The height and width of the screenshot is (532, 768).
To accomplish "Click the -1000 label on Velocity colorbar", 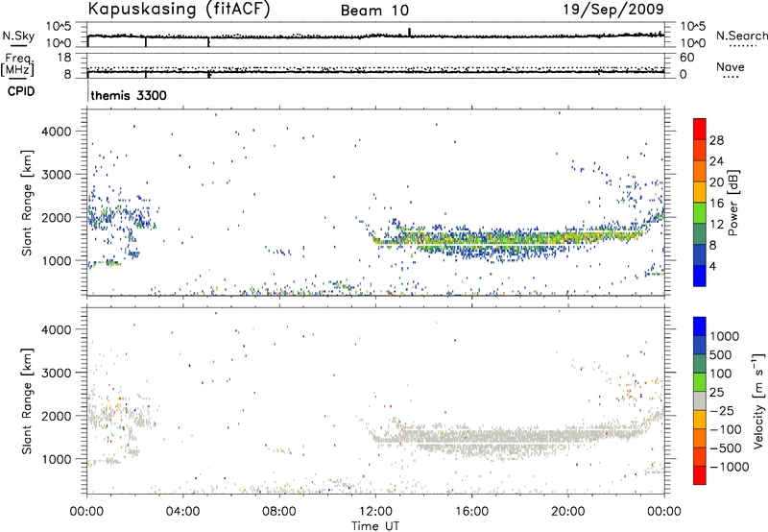I will (730, 467).
